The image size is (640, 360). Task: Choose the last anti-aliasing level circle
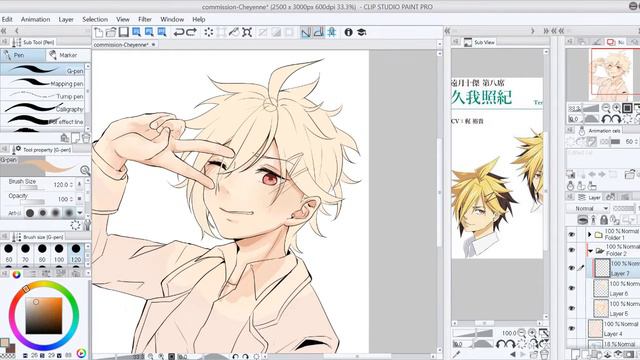click(x=69, y=213)
